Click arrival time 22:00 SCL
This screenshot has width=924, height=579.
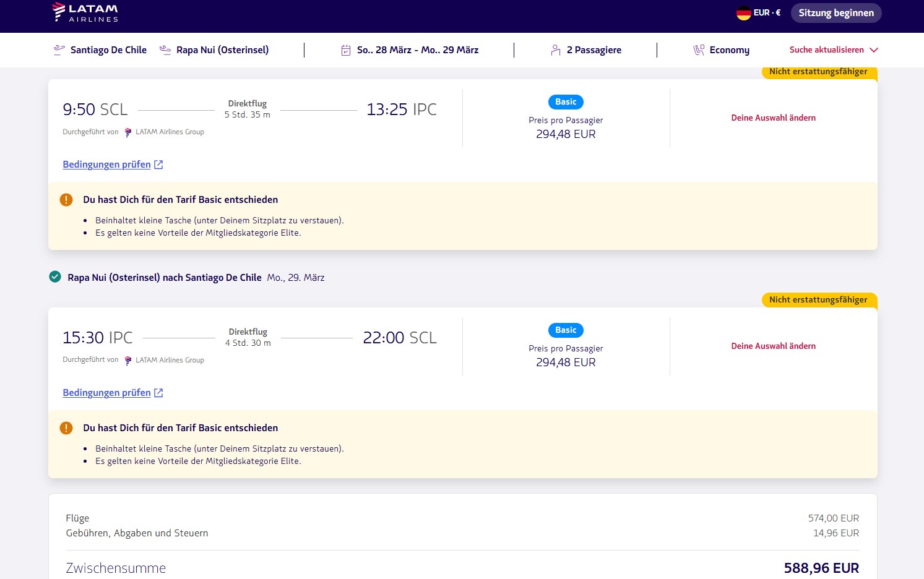[x=400, y=338]
